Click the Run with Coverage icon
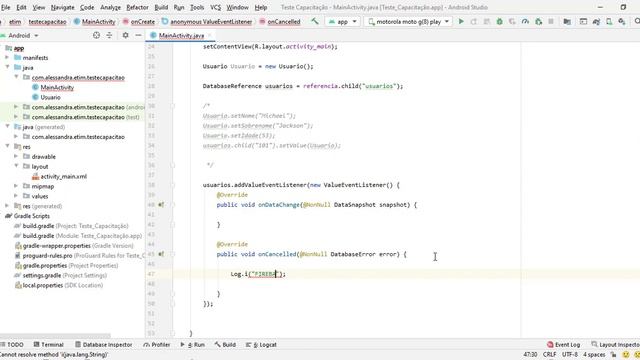Screen dimensions: 640x360 point(512,21)
